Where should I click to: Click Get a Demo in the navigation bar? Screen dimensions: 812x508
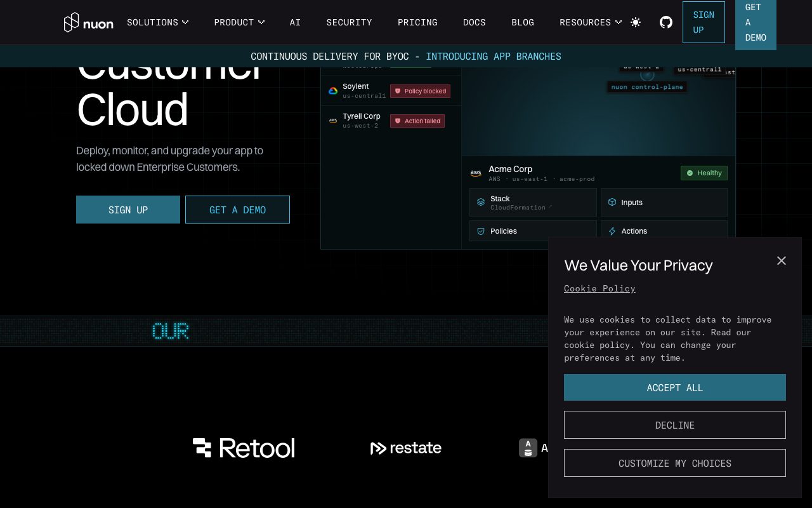[756, 23]
